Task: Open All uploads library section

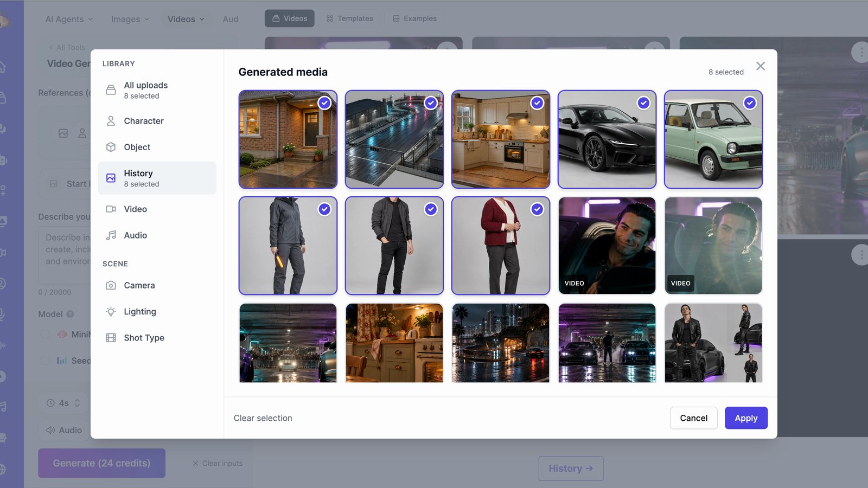Action: (157, 90)
